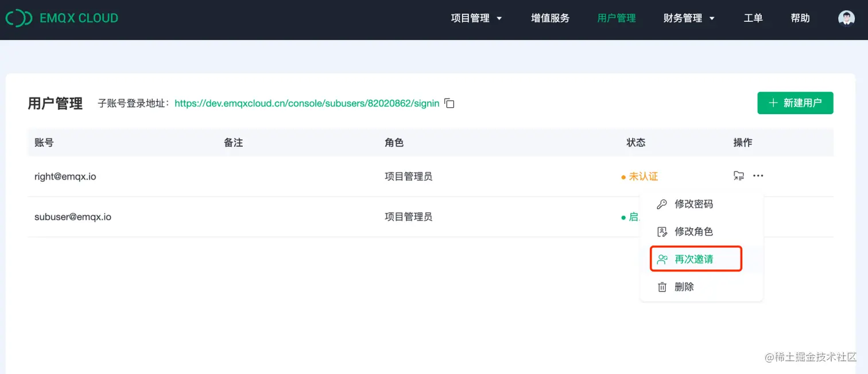Select the trash icon next to 删除
Screen dimensions: 868x374
661,286
